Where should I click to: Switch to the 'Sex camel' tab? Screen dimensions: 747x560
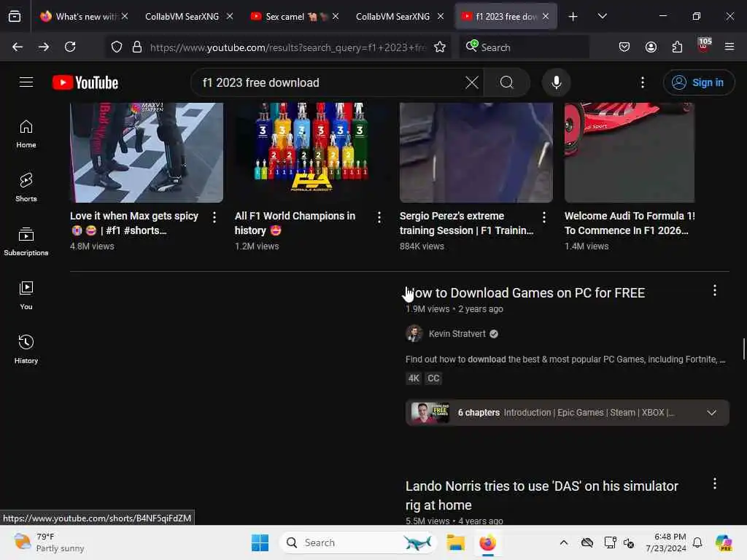[285, 16]
